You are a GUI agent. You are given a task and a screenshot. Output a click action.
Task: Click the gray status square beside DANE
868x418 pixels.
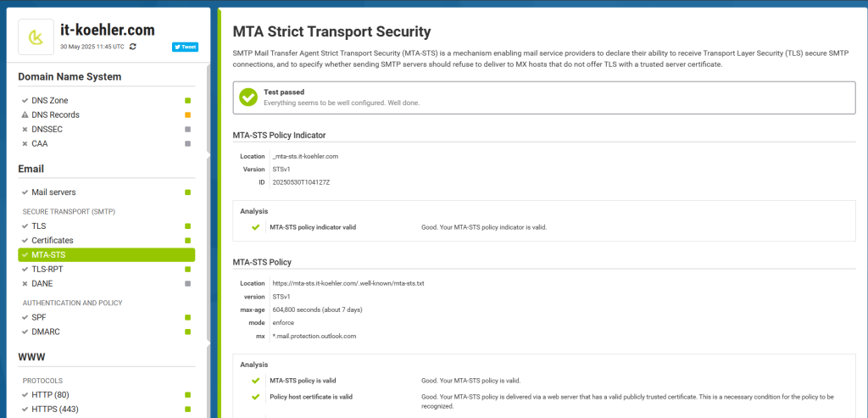tap(187, 283)
